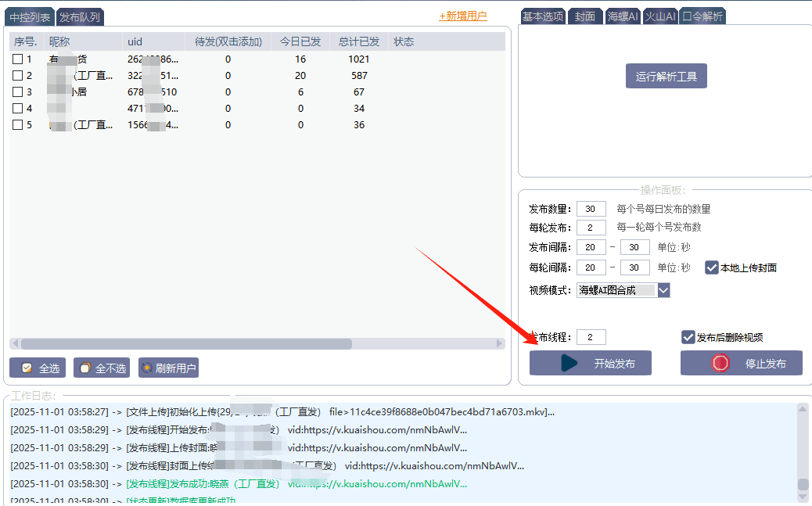Viewport: 812px width, 506px height.
Task: Switch to the 发布队列 tab
Action: pyautogui.click(x=80, y=17)
